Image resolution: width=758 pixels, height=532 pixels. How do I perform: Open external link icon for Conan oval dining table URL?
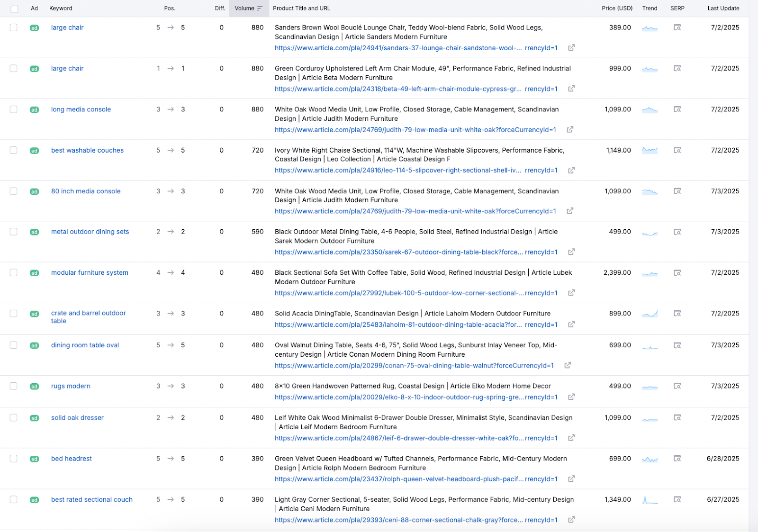click(568, 365)
